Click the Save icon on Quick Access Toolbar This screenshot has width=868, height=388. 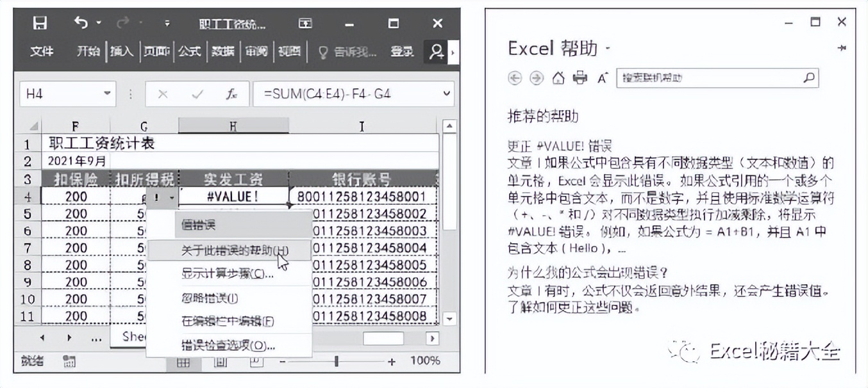pos(40,22)
